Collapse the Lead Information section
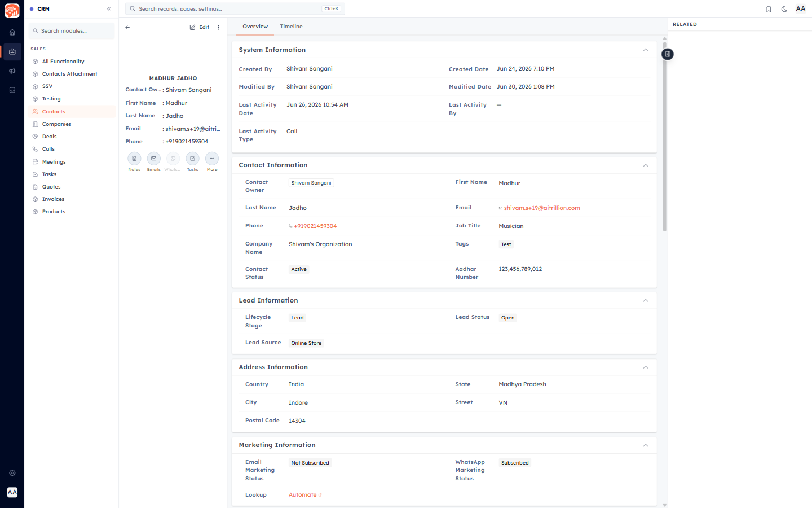The width and height of the screenshot is (812, 508). pyautogui.click(x=646, y=300)
